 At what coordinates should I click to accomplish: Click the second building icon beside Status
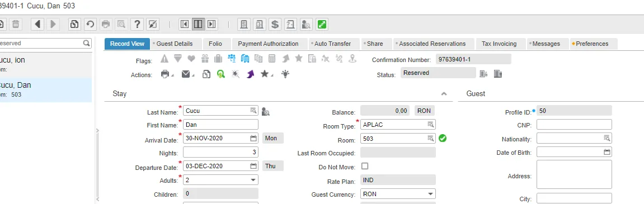pyautogui.click(x=498, y=74)
